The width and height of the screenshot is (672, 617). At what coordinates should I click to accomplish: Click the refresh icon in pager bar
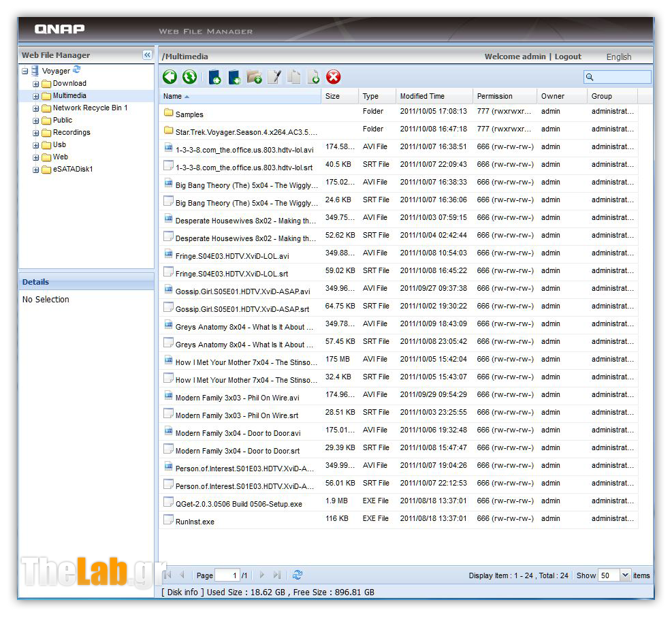298,575
